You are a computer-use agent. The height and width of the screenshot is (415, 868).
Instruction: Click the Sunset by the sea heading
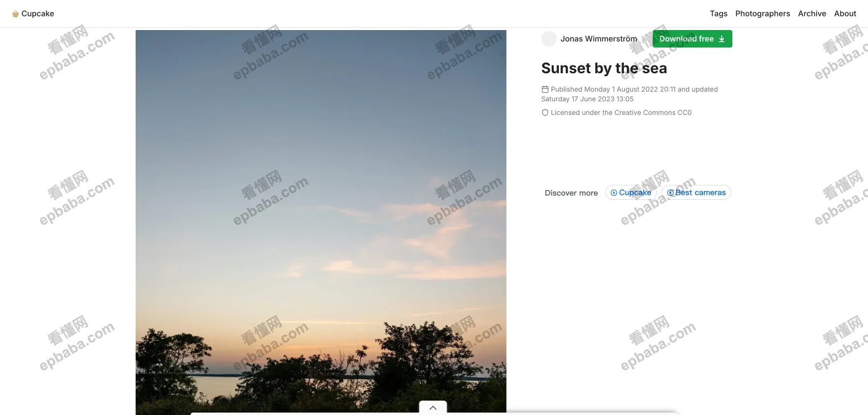pyautogui.click(x=604, y=68)
